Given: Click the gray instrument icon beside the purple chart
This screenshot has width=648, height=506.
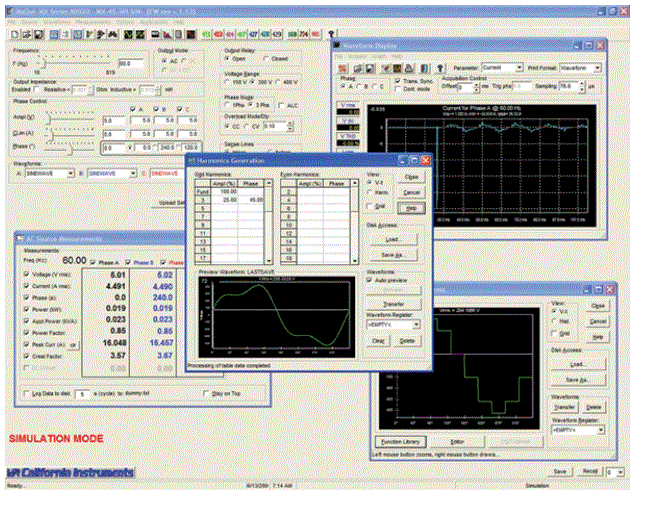Looking at the screenshot, I should point(178,34).
